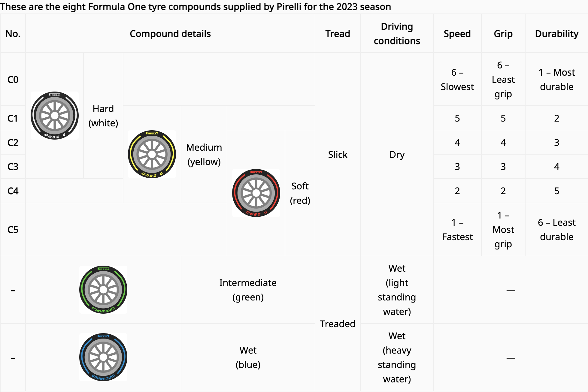Select the 'Wet (heavy standing water)' cell
This screenshot has width=588, height=392.
(397, 357)
